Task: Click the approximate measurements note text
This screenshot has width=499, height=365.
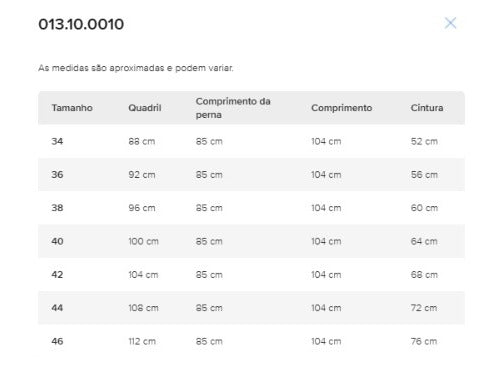Action: click(136, 68)
